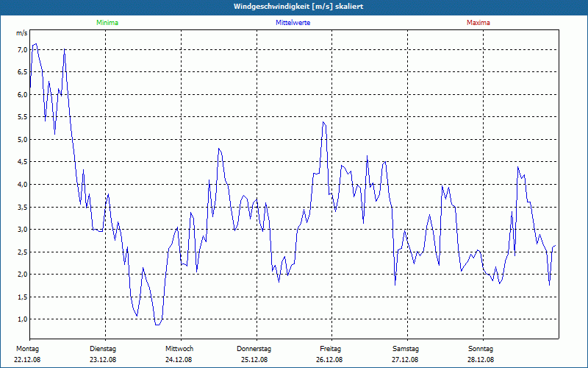Click the date 22.12.08
The height and width of the screenshot is (368, 588).
click(x=27, y=360)
